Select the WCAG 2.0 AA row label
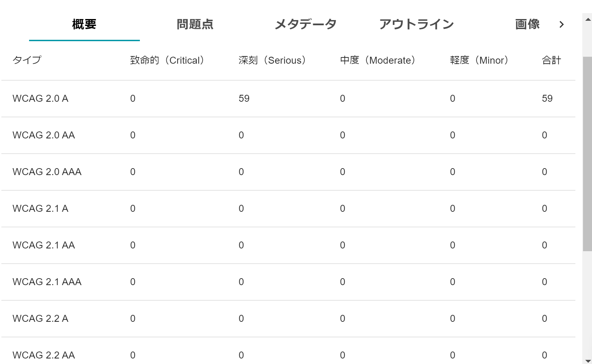 pyautogui.click(x=44, y=135)
